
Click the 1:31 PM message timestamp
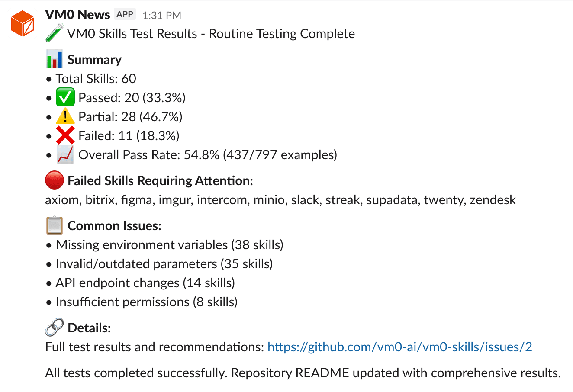(162, 16)
